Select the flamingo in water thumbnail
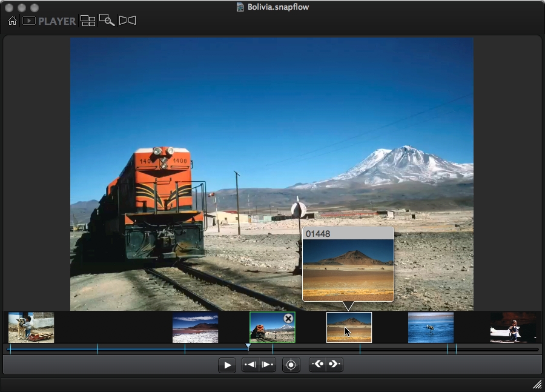545x392 pixels. click(431, 327)
